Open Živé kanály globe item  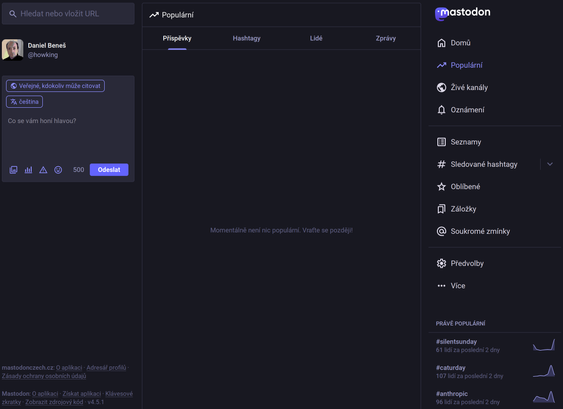(462, 88)
